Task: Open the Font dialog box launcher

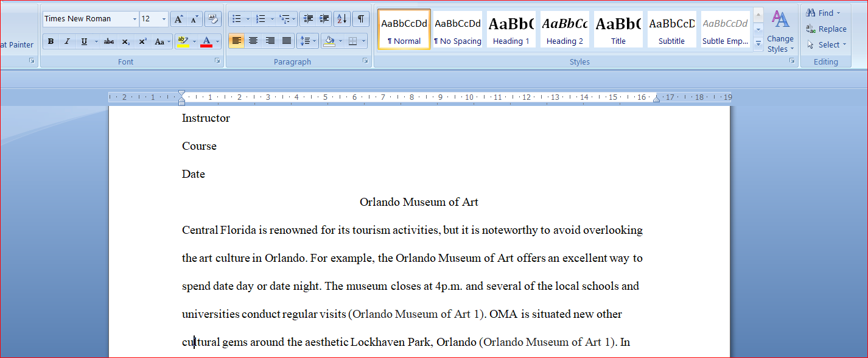Action: pos(217,61)
